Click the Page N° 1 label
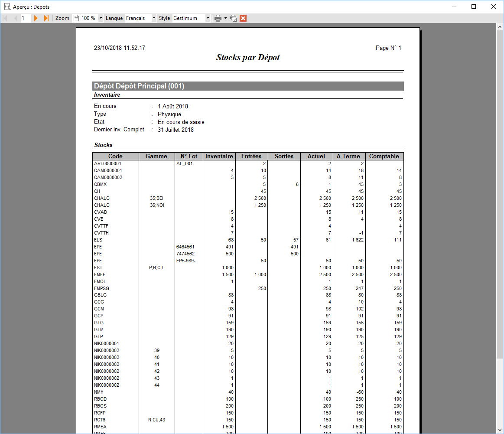Screen dimensions: 504x434 (388, 48)
